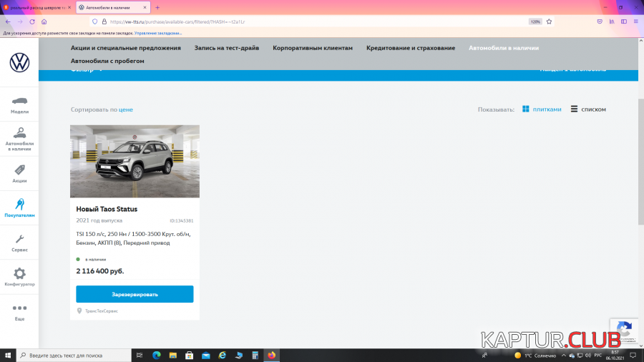Open the Taos car photo thumbnail
The image size is (644, 362).
135,161
